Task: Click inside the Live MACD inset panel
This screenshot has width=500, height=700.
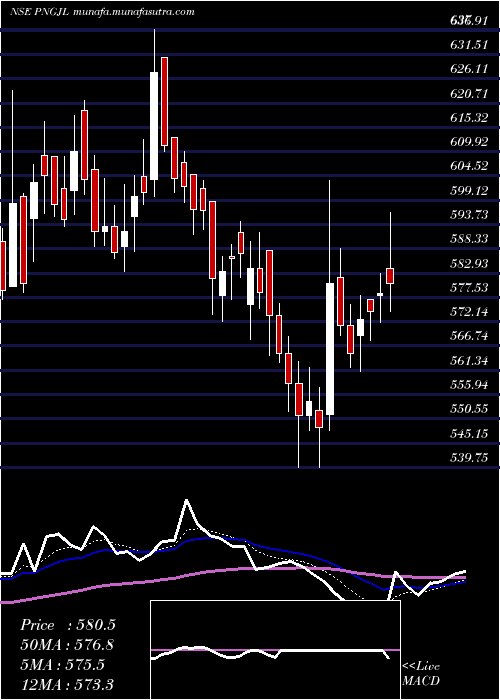Action: [275, 650]
